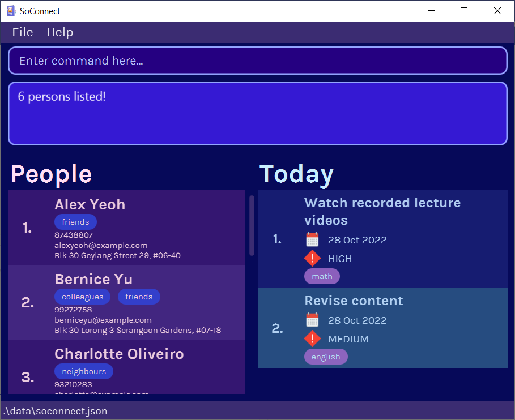Click address Blk 30 Lorong 3 Serangoon Gardens
The width and height of the screenshot is (515, 420).
[x=138, y=330]
